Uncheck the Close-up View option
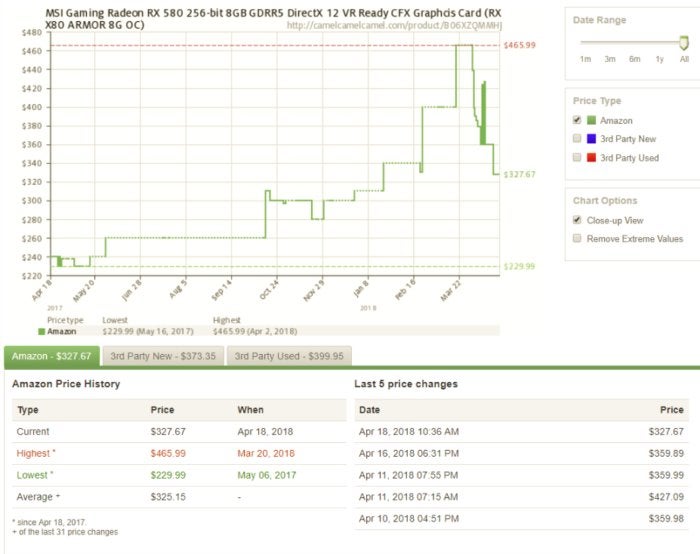Viewport: 700px width, 554px height. pyautogui.click(x=577, y=220)
